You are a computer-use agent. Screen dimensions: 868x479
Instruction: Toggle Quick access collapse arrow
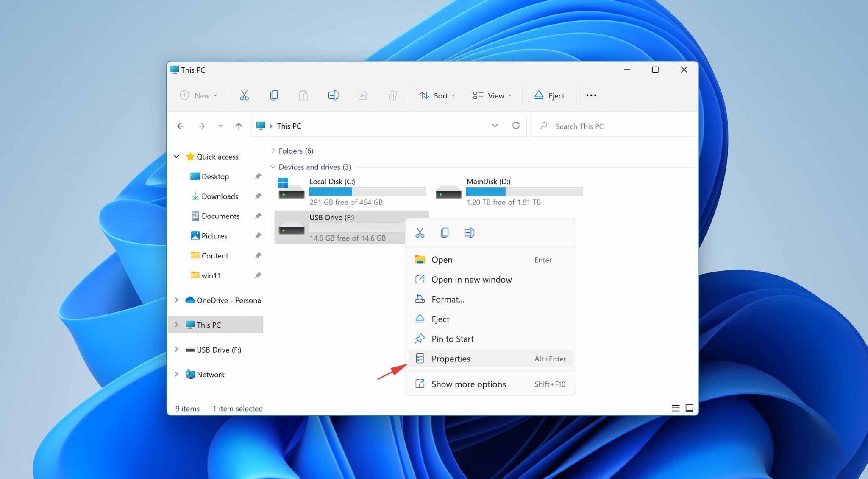click(x=177, y=156)
